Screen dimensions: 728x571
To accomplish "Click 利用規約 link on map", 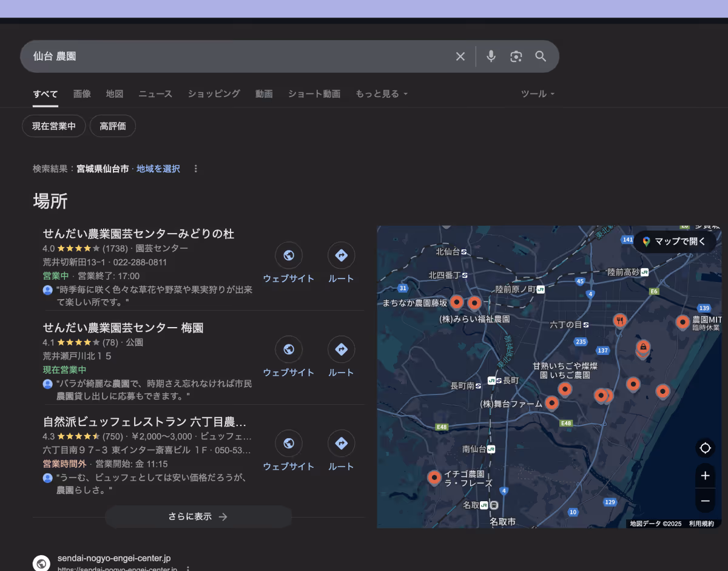I will (701, 524).
